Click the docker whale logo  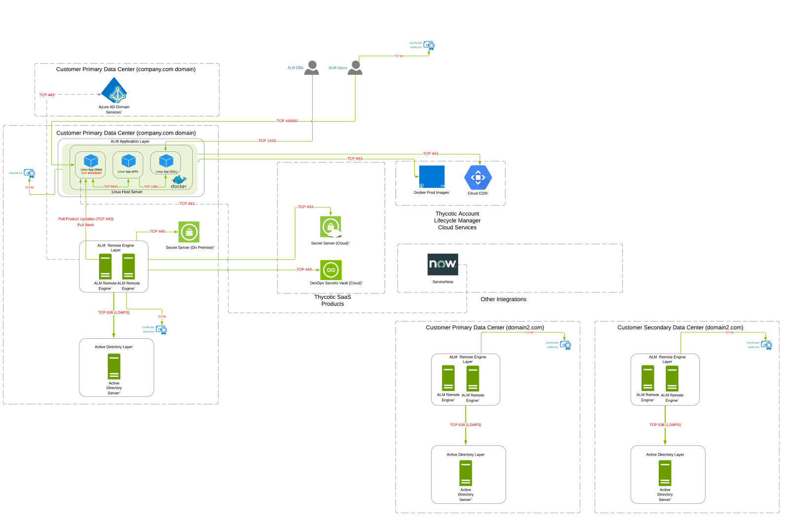(179, 181)
